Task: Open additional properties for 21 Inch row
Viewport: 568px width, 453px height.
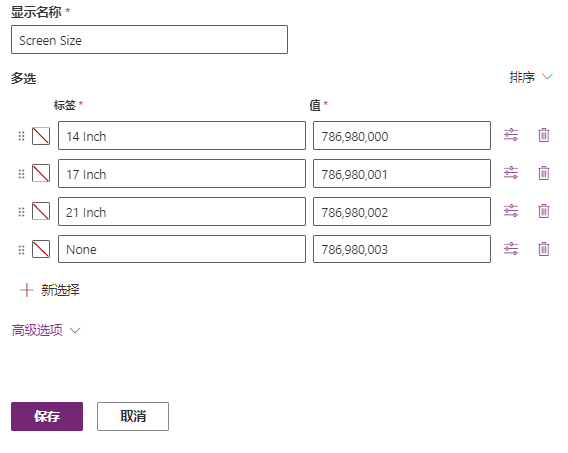Action: [x=511, y=211]
